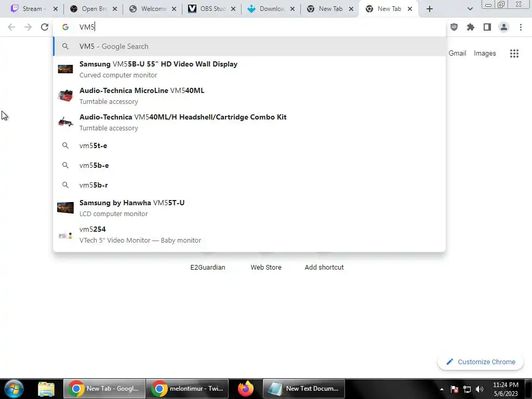Switch to melontimur Twitch Chrome taskbar window
532x399 pixels.
pos(187,389)
